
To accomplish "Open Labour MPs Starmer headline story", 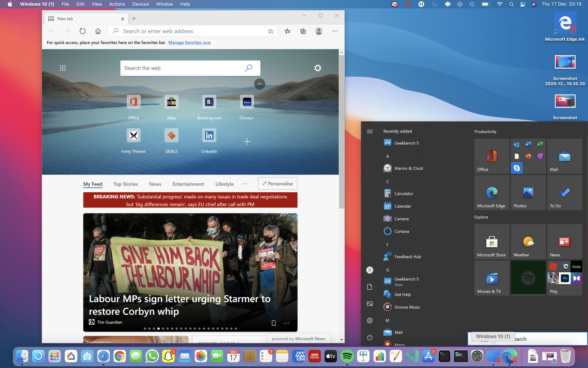I will [x=180, y=305].
